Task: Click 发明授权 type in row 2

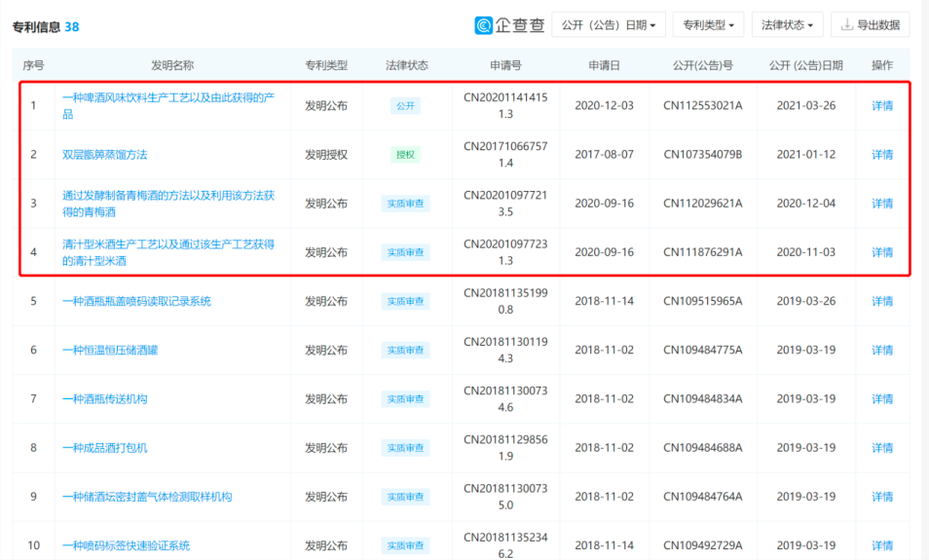Action: tap(326, 155)
